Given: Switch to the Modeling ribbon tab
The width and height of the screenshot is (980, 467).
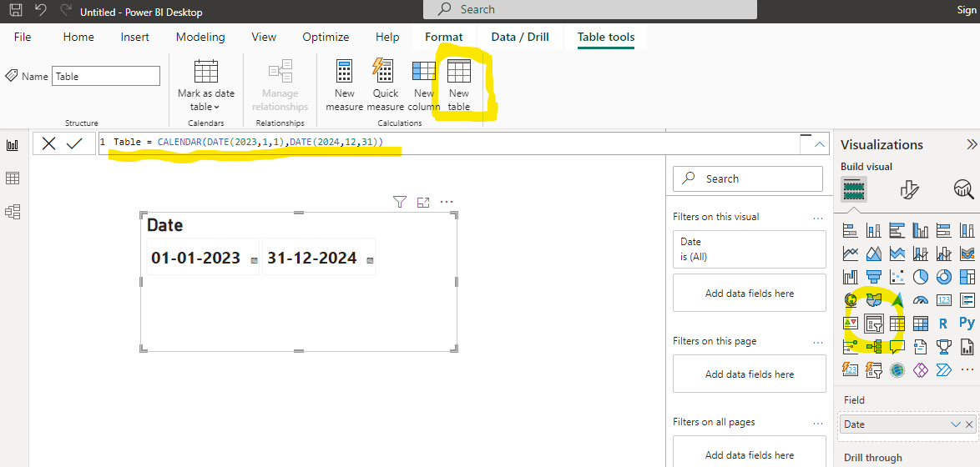Looking at the screenshot, I should click(200, 37).
